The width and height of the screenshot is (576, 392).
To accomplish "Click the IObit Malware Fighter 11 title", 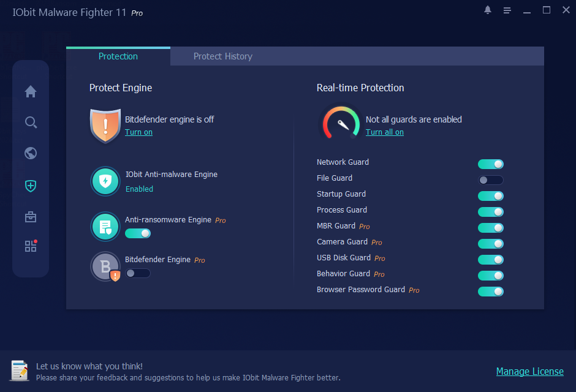I will pos(69,12).
